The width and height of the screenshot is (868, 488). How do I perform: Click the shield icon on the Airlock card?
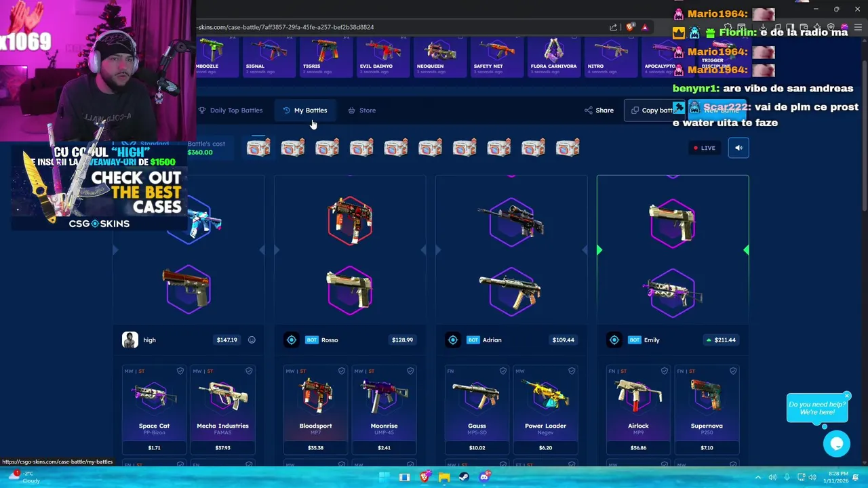click(x=664, y=371)
